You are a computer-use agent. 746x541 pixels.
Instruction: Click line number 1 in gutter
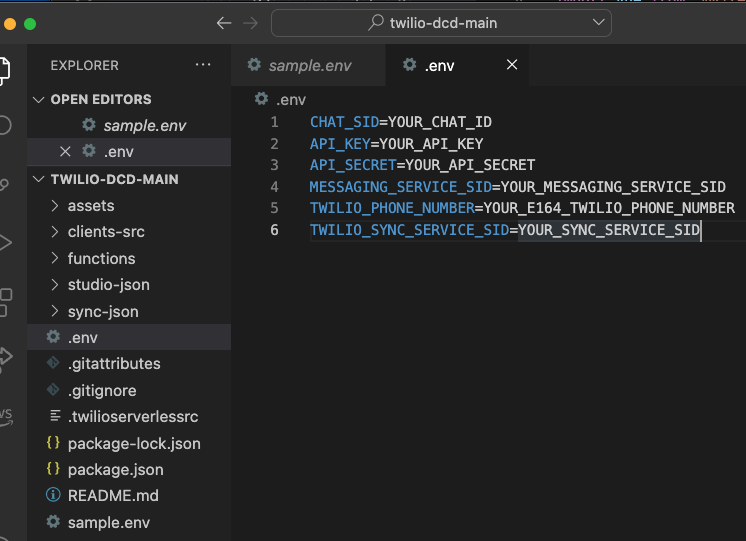(x=275, y=122)
